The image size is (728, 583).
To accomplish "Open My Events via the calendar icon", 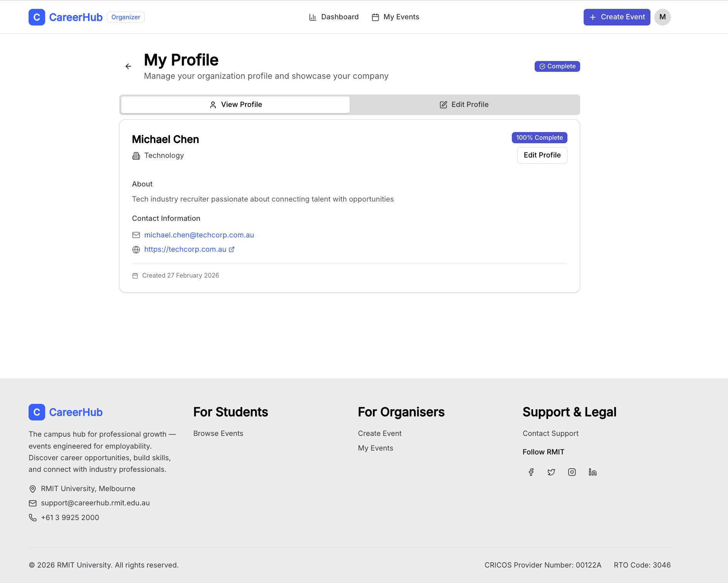I will 375,17.
